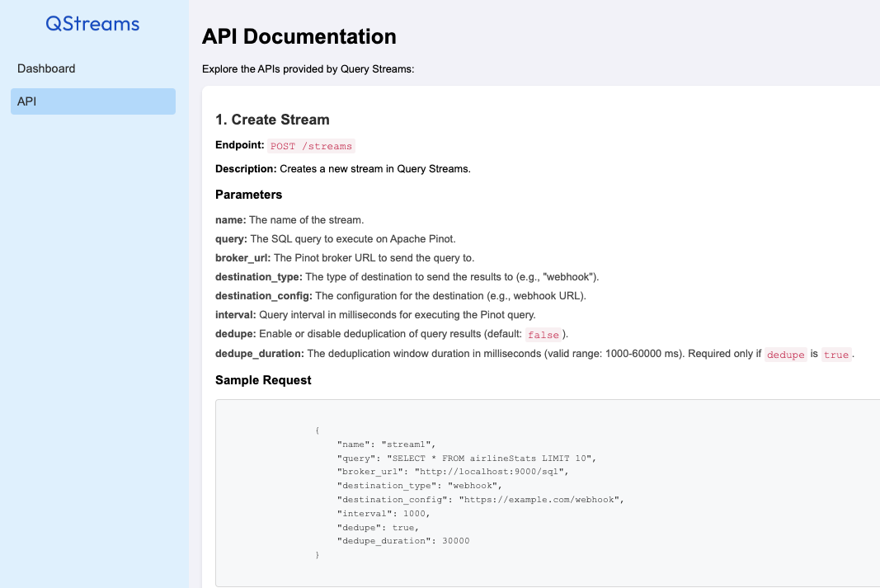Click the '1. Create Stream' section heading

[272, 120]
